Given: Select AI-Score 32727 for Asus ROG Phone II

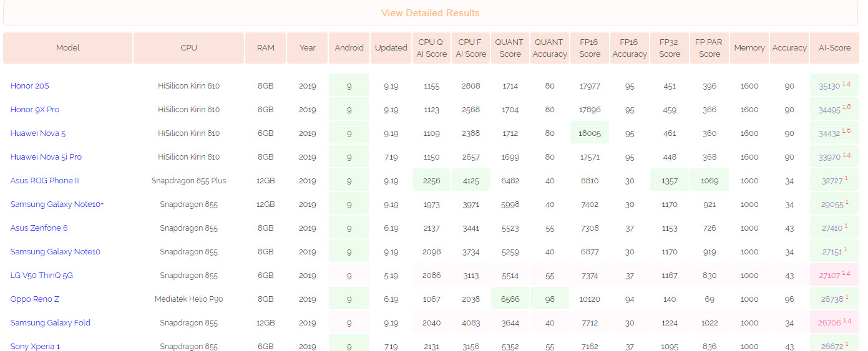Looking at the screenshot, I should click(834, 180).
